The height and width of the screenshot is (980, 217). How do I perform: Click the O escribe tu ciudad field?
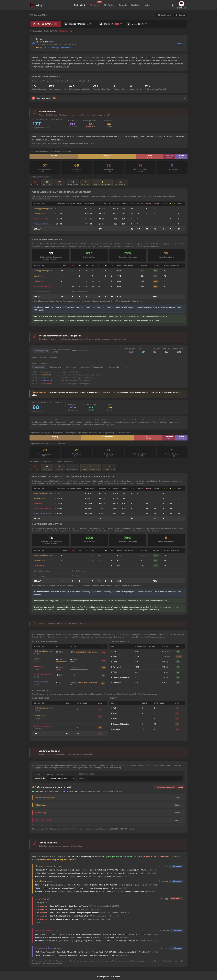(130, 778)
